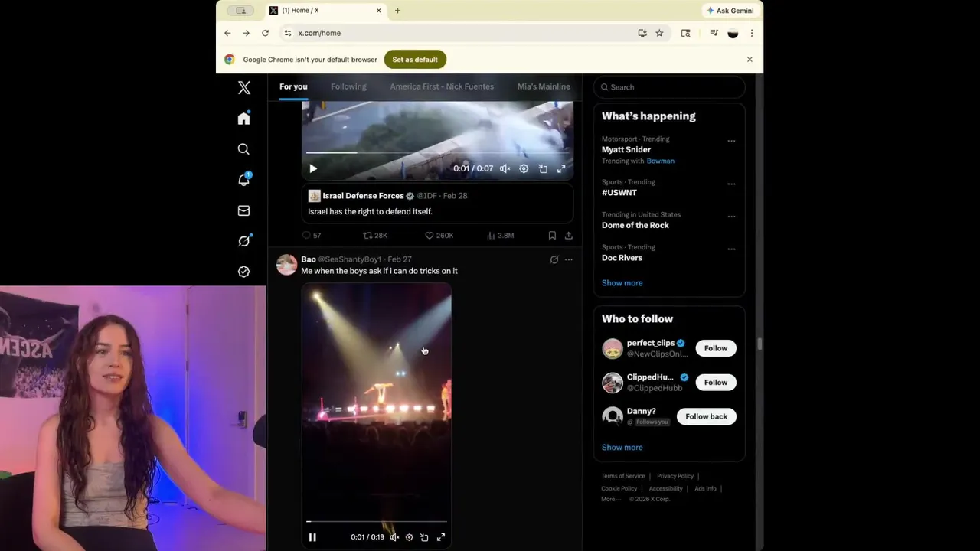980x551 pixels.
Task: Go to Home in X sidebar
Action: (x=243, y=119)
